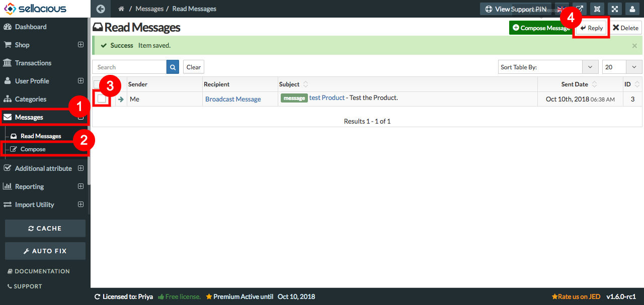Open the test Product subject link

[x=327, y=97]
